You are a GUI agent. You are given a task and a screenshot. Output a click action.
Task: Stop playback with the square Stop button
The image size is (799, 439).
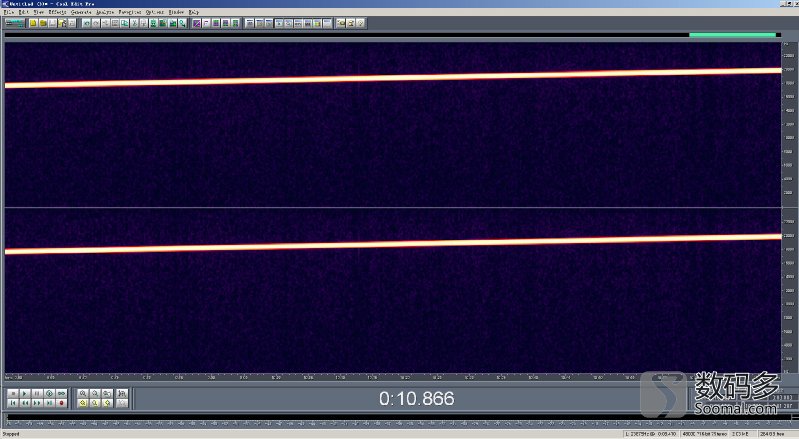point(13,394)
